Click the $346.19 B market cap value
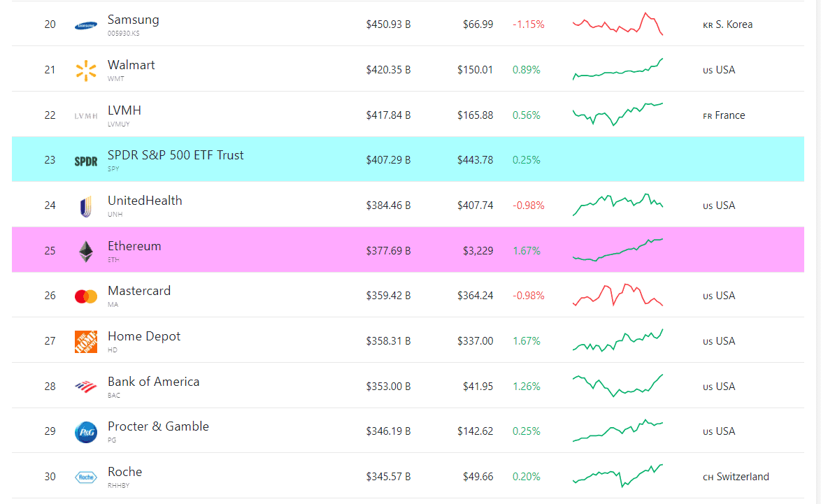The width and height of the screenshot is (821, 504). [388, 431]
